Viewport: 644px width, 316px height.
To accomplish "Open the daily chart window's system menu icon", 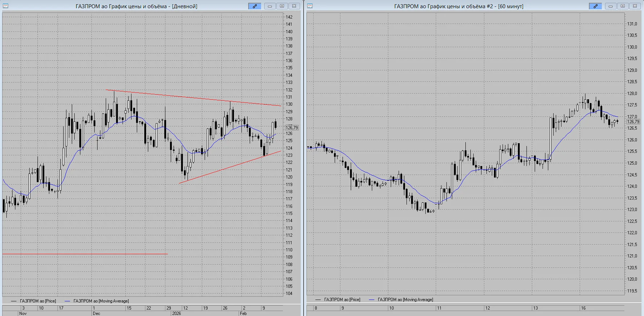I will coord(5,6).
